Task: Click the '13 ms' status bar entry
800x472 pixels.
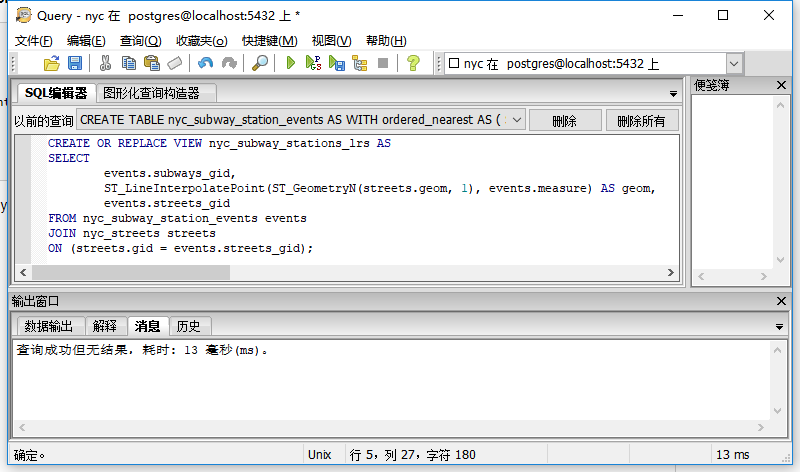Action: [x=733, y=455]
